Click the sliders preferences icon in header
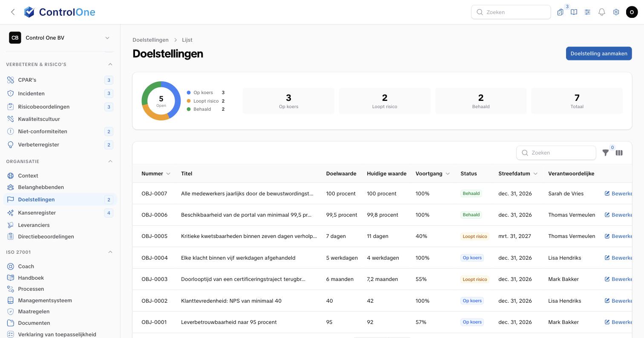 click(587, 12)
